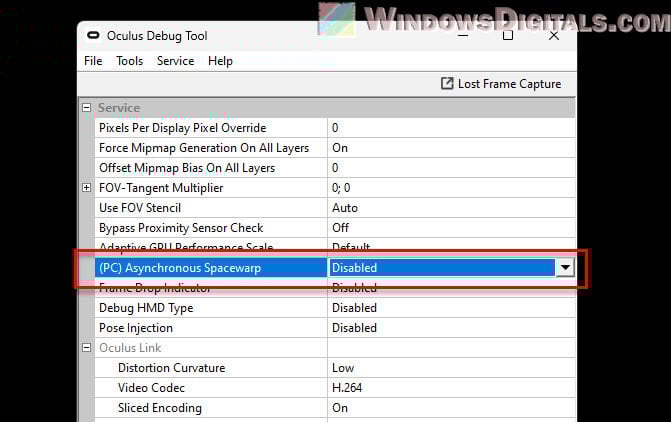Select the Oculus Link section header

[x=130, y=348]
